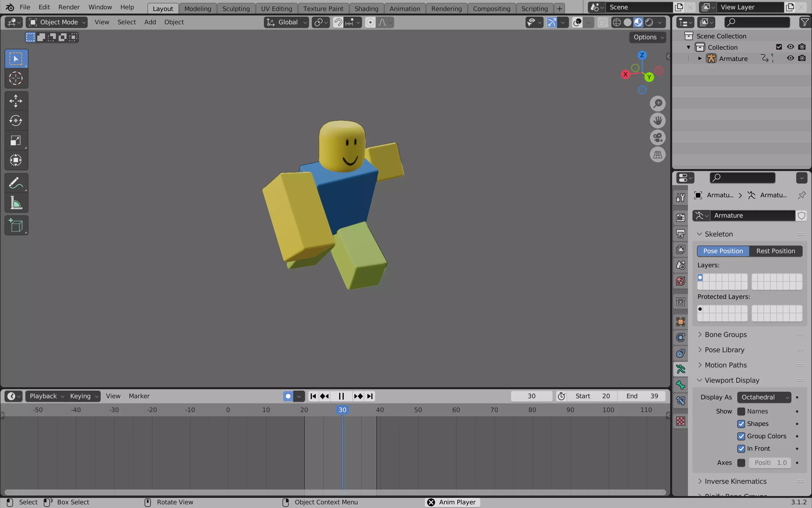Screen dimensions: 812x508
Task: Toggle camera view icon
Action: 657,137
